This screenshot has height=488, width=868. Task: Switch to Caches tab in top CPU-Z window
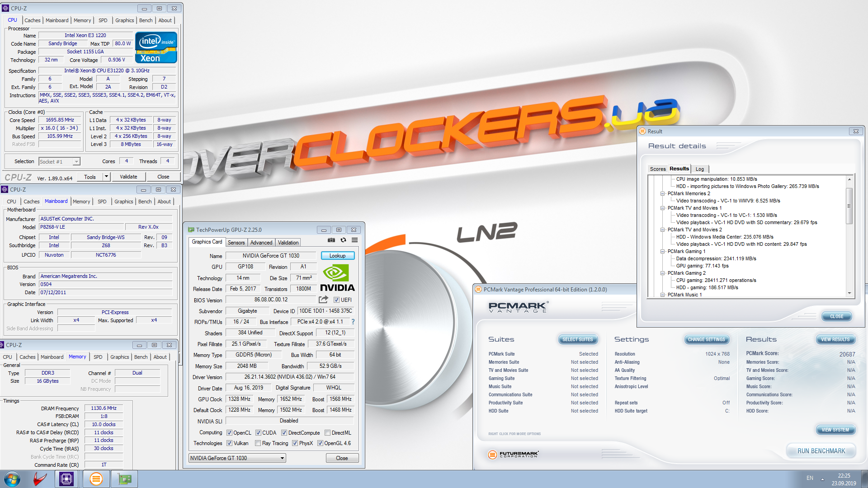32,20
